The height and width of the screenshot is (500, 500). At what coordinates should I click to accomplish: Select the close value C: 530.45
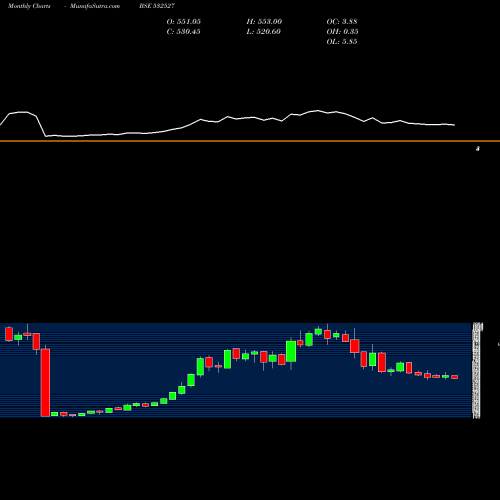(x=184, y=32)
